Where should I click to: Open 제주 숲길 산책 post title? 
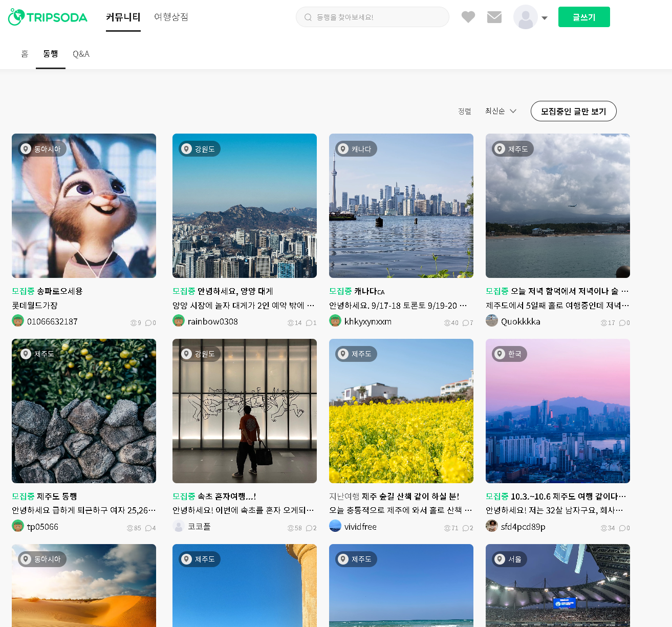(x=410, y=496)
